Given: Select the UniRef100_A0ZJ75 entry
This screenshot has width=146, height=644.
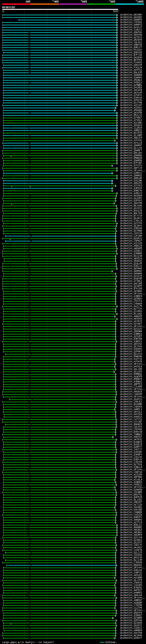Looking at the screenshot, I should click(131, 306).
